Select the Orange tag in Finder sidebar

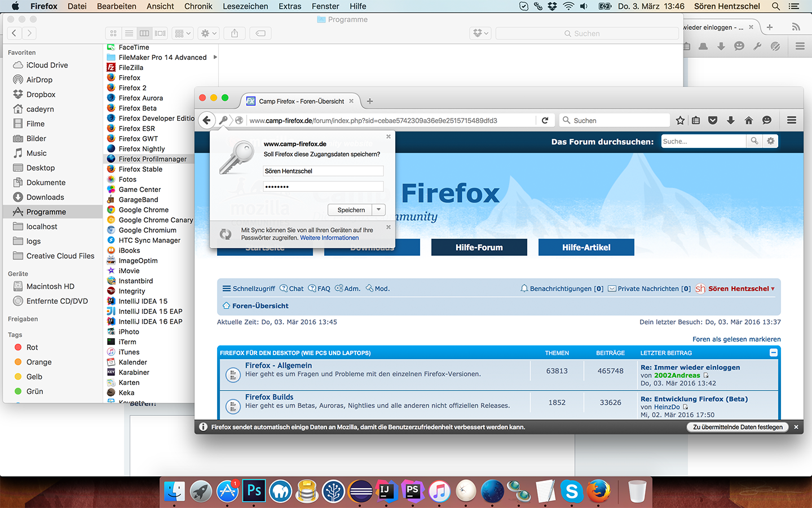39,362
